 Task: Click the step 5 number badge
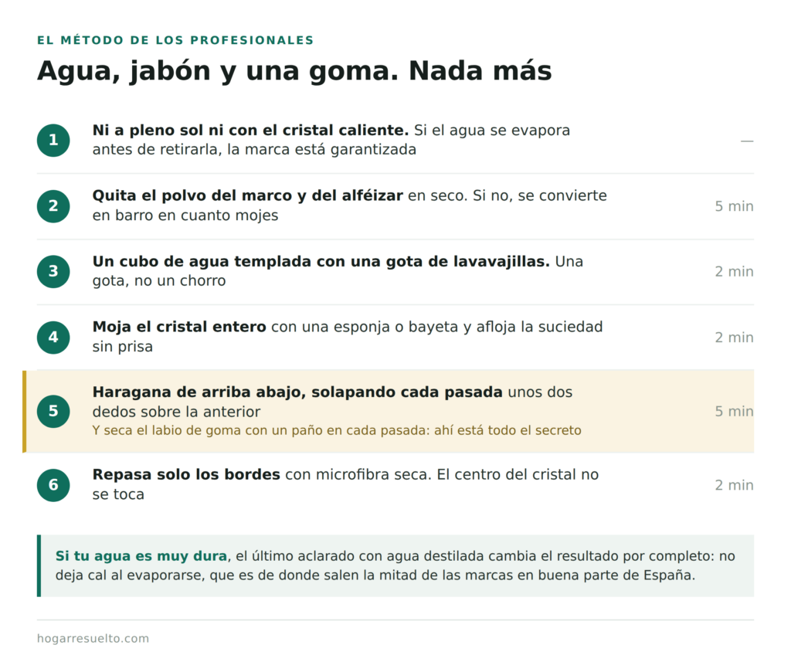(53, 411)
